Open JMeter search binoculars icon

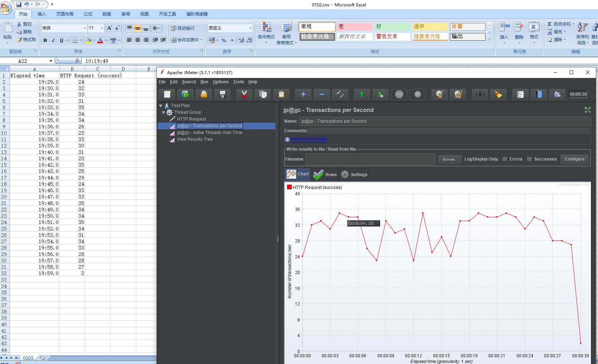[480, 94]
